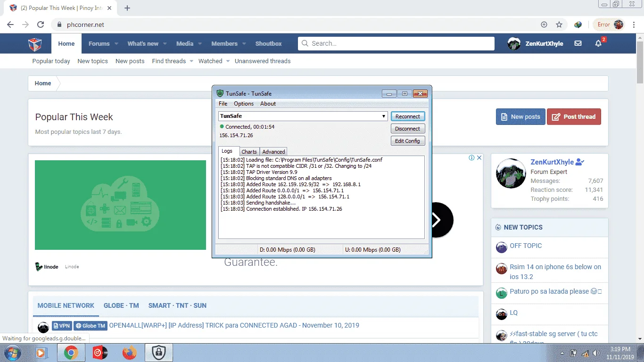Click the large ZenKurtXhyle profile avatar in the sidebar
Viewport: 644px width, 362px height.
[511, 173]
